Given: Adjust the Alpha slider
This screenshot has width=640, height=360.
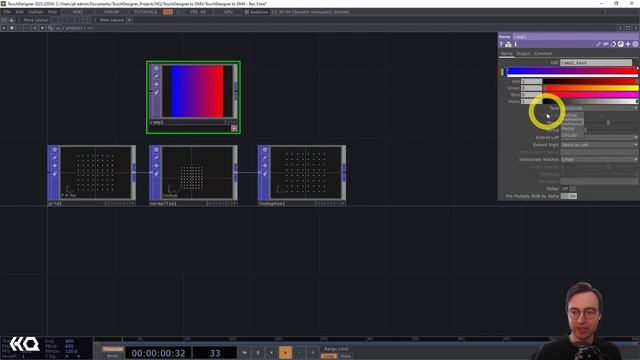Looking at the screenshot, I should 590,101.
